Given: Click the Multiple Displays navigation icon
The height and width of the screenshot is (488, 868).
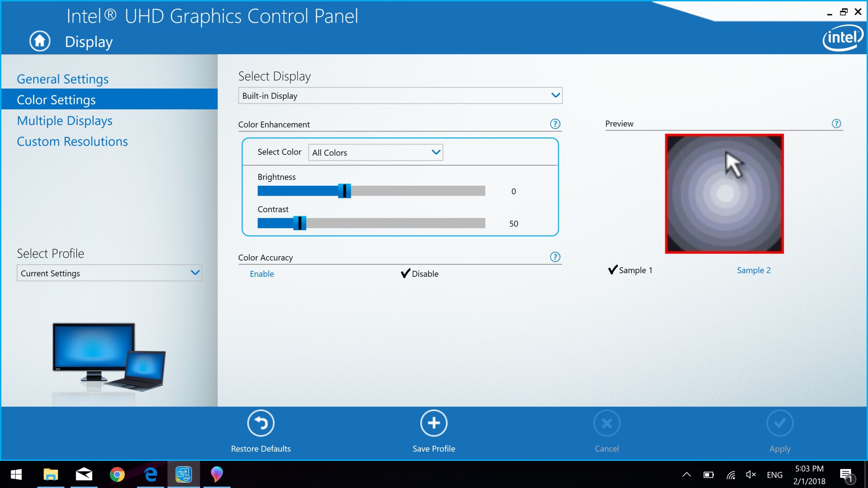Looking at the screenshot, I should click(x=64, y=120).
